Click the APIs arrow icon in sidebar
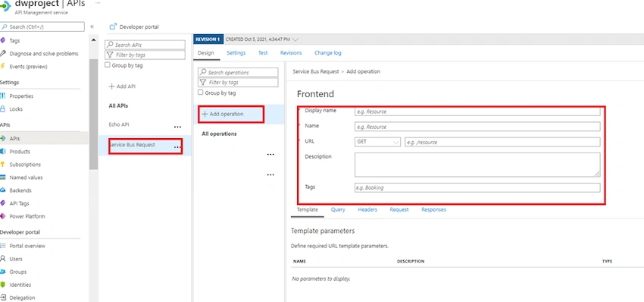The width and height of the screenshot is (644, 302). coord(3,139)
